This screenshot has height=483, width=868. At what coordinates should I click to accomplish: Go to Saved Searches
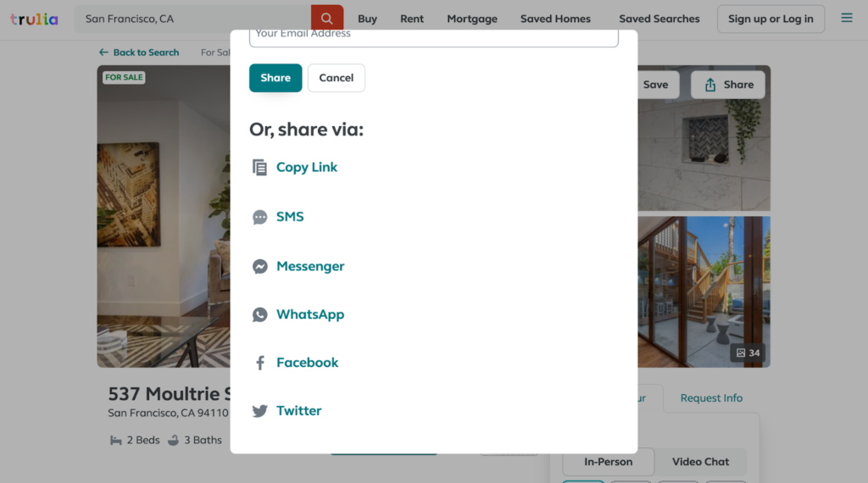[x=659, y=19]
